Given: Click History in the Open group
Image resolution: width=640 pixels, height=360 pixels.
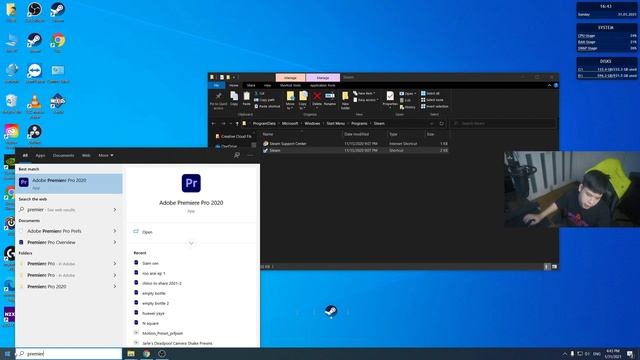Looking at the screenshot, I should [407, 107].
